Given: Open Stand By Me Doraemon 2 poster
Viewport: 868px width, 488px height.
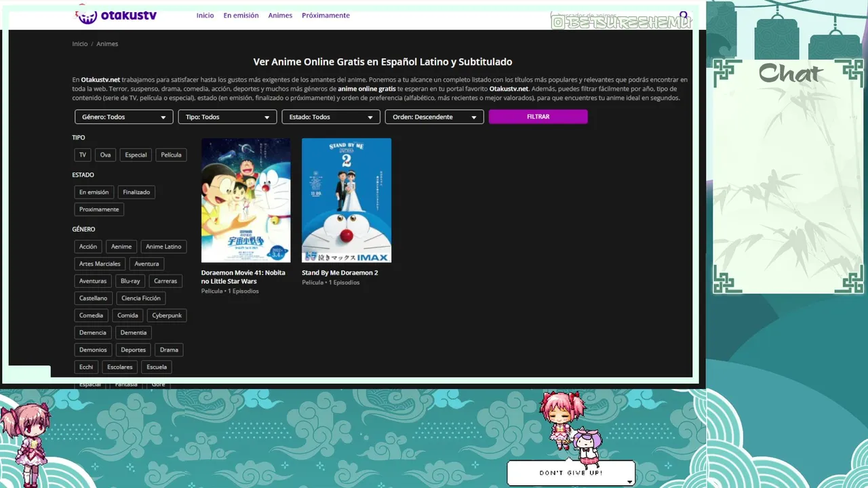Looking at the screenshot, I should click(347, 200).
